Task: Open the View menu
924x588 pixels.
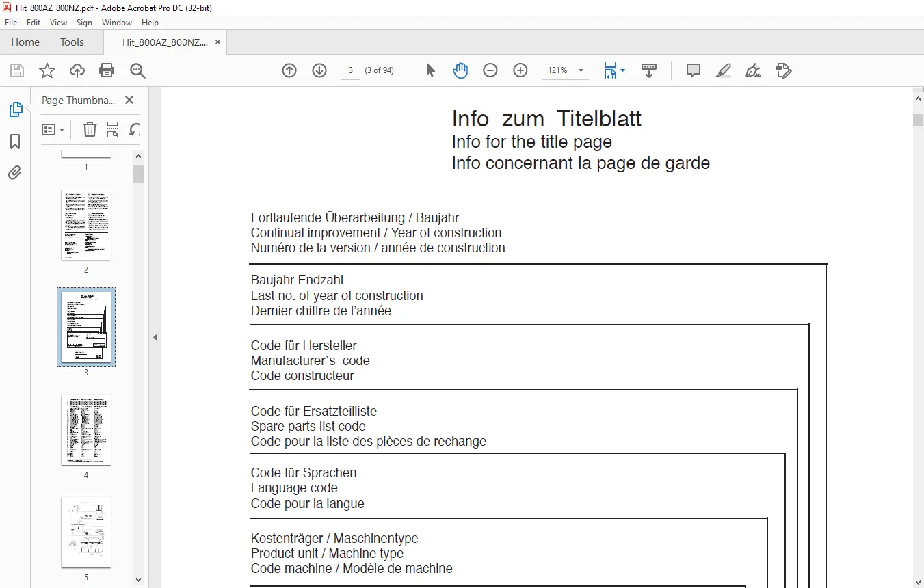Action: coord(59,23)
